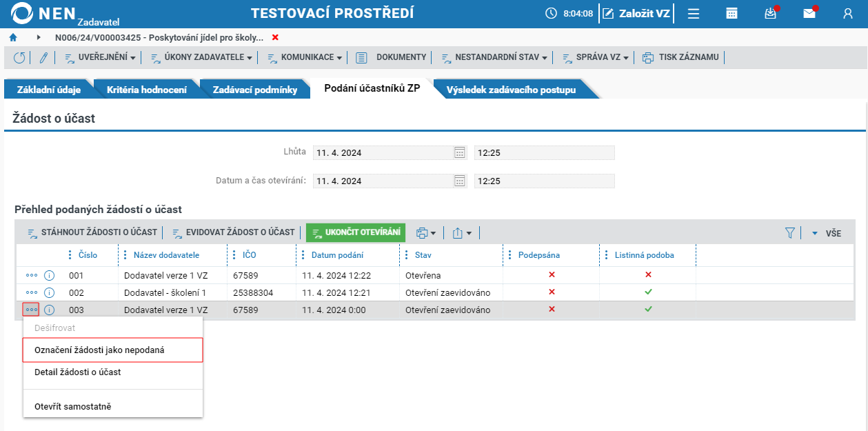Image resolution: width=868 pixels, height=431 pixels.
Task: Click the green UKONČIT OTEVÍRÁNÍ button
Action: point(356,233)
